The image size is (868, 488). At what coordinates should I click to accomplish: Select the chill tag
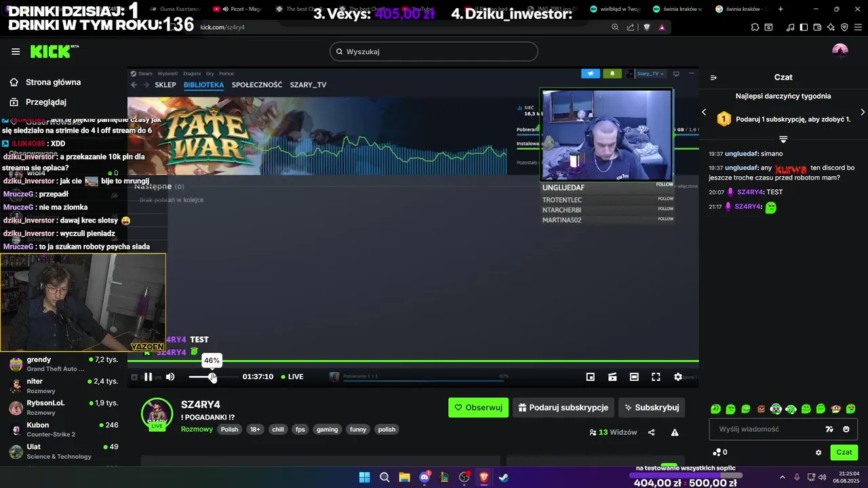278,429
